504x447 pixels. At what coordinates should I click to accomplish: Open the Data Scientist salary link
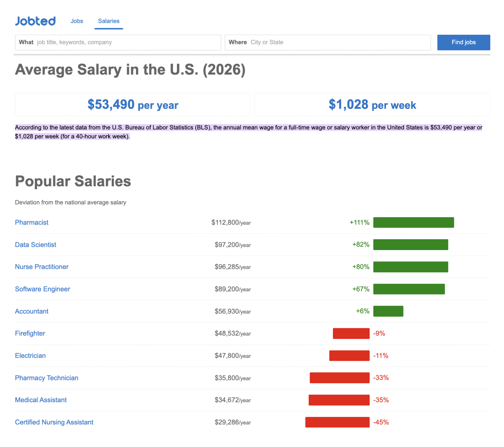point(35,245)
